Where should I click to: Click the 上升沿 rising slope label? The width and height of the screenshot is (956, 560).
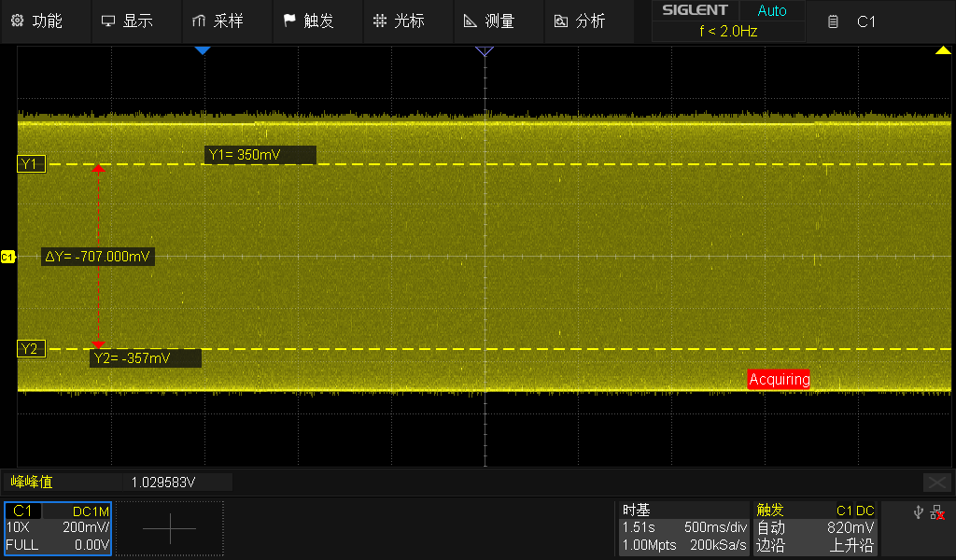(x=851, y=545)
